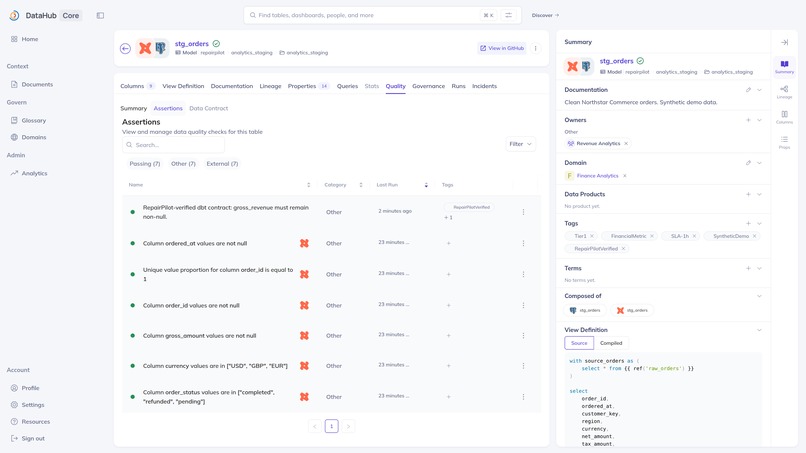
Task: Open the Lineage tab
Action: (x=270, y=86)
